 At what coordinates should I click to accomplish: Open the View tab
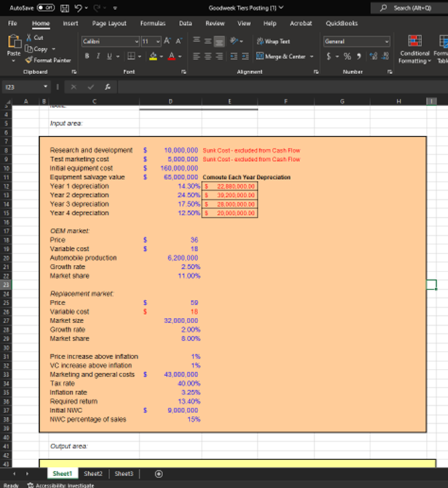244,23
